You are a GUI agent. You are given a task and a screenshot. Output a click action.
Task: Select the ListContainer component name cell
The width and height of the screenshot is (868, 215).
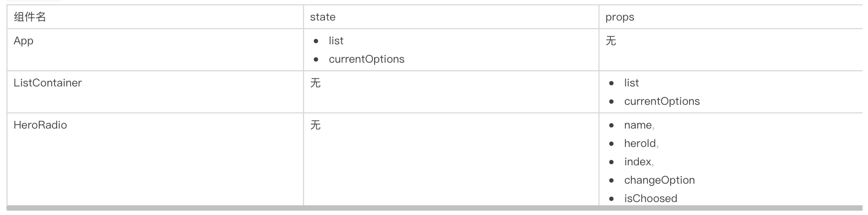155,92
